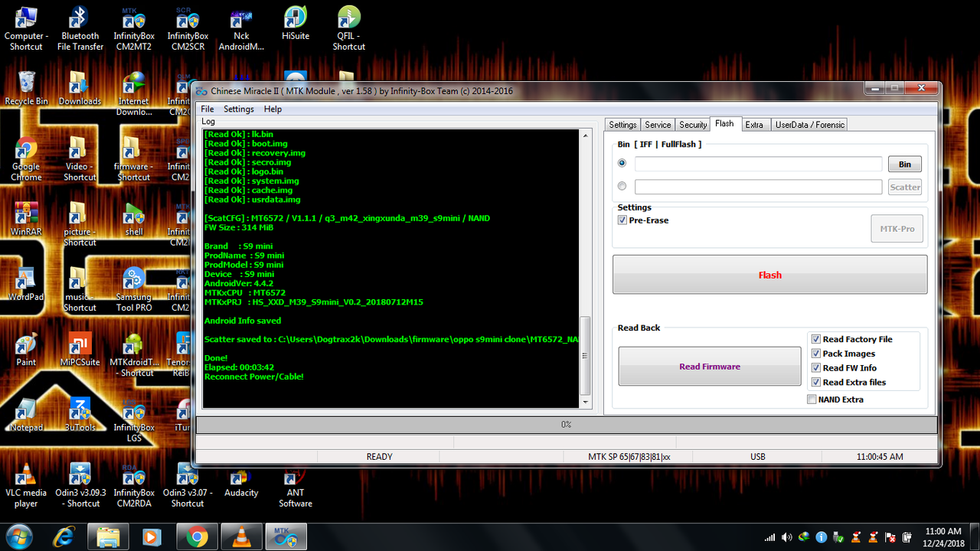This screenshot has height=551, width=980.
Task: Select the Scatter file radio button
Action: click(622, 186)
